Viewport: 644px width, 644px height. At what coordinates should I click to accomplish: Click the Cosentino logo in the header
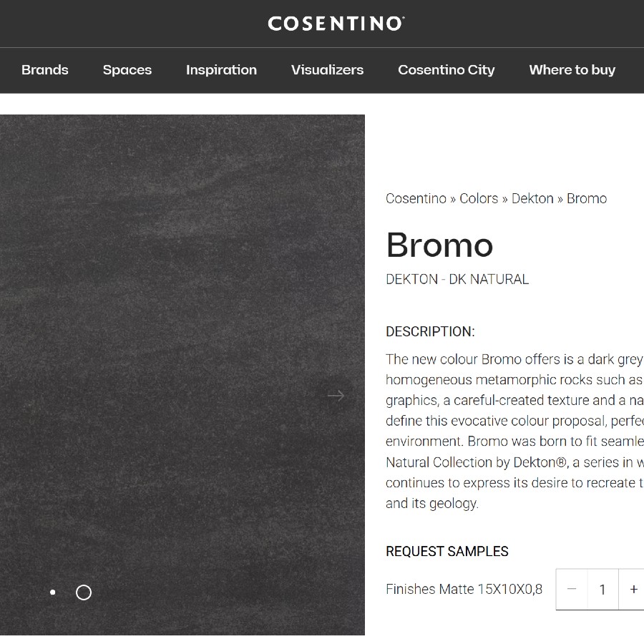(335, 23)
